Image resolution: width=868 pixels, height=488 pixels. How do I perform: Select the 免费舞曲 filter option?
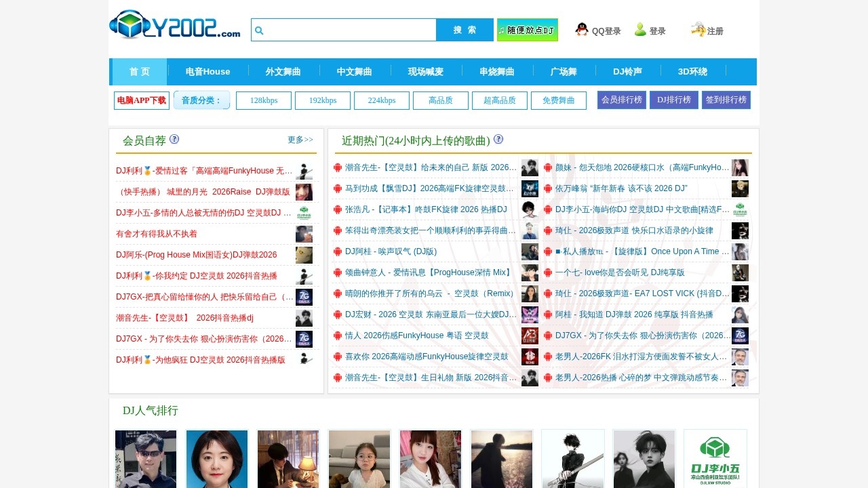[x=559, y=100]
